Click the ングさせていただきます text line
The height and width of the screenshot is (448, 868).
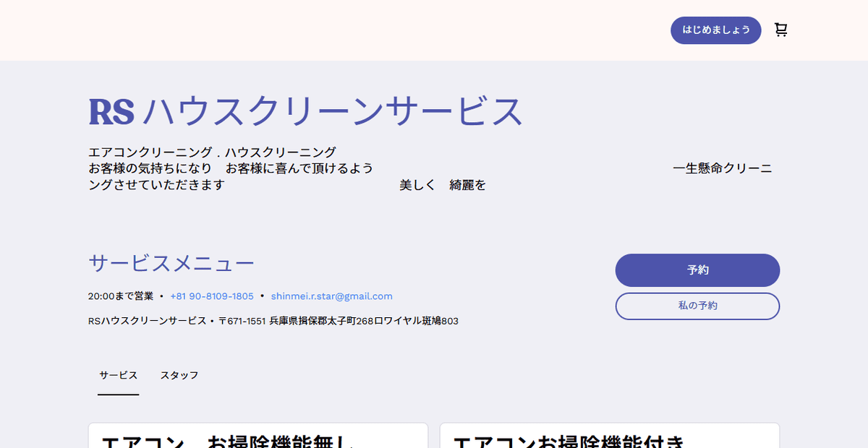pos(156,185)
